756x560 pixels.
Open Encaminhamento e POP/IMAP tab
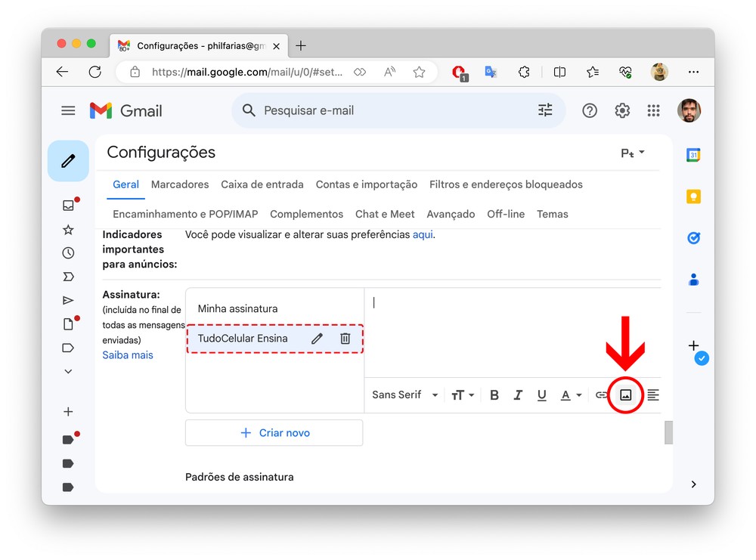185,214
